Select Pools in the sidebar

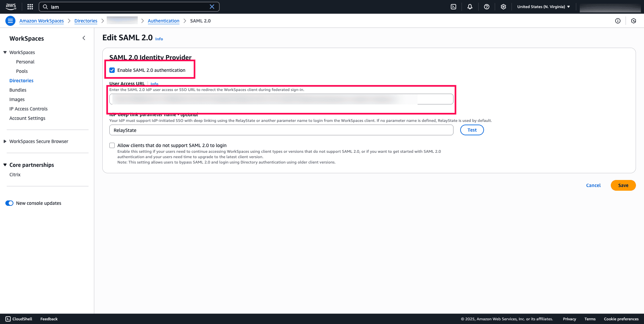[x=22, y=71]
